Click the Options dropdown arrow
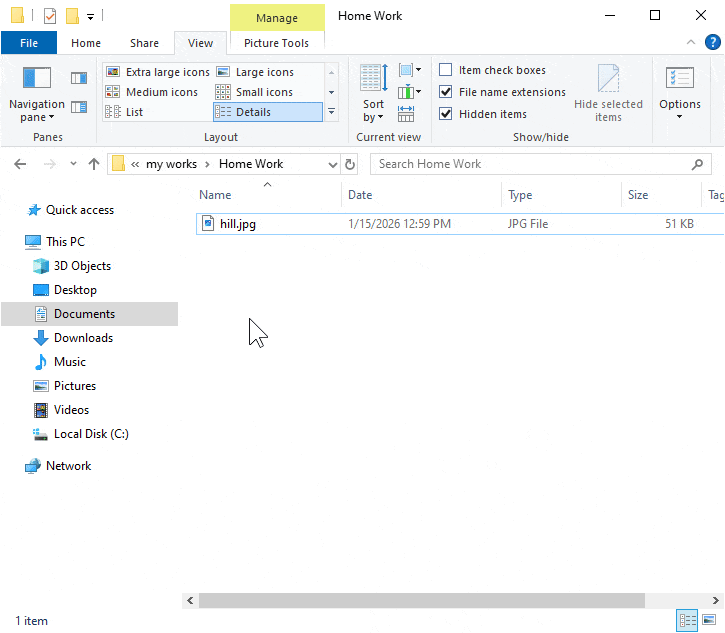The image size is (725, 633). click(679, 117)
